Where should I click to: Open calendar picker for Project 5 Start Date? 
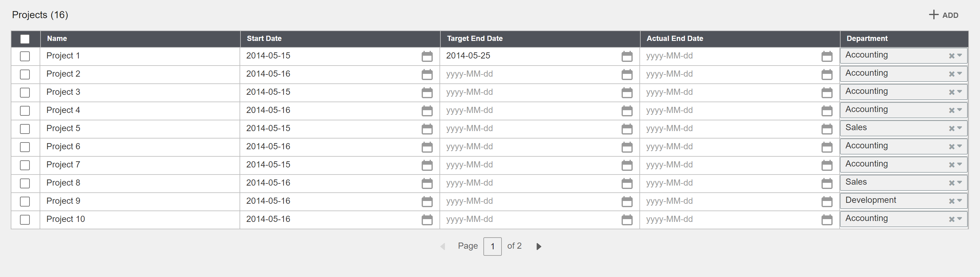[427, 129]
